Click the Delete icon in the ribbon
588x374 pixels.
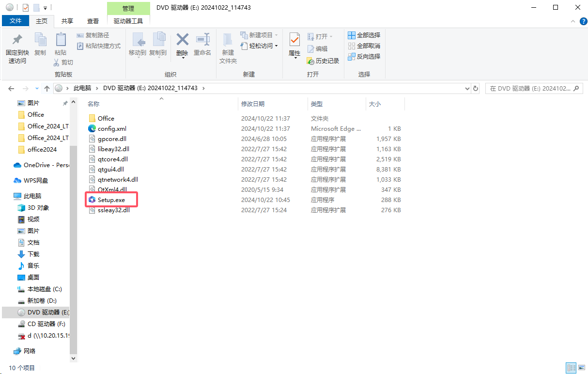point(182,40)
